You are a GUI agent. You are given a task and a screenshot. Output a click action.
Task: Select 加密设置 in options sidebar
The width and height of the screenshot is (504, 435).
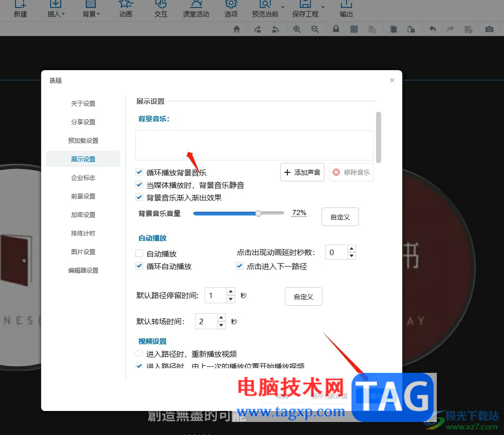[x=83, y=214]
